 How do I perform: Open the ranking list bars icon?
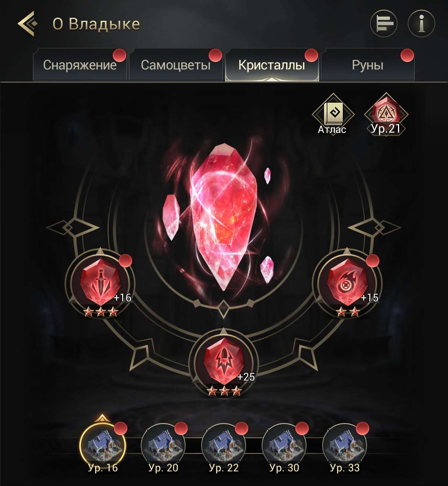(383, 24)
